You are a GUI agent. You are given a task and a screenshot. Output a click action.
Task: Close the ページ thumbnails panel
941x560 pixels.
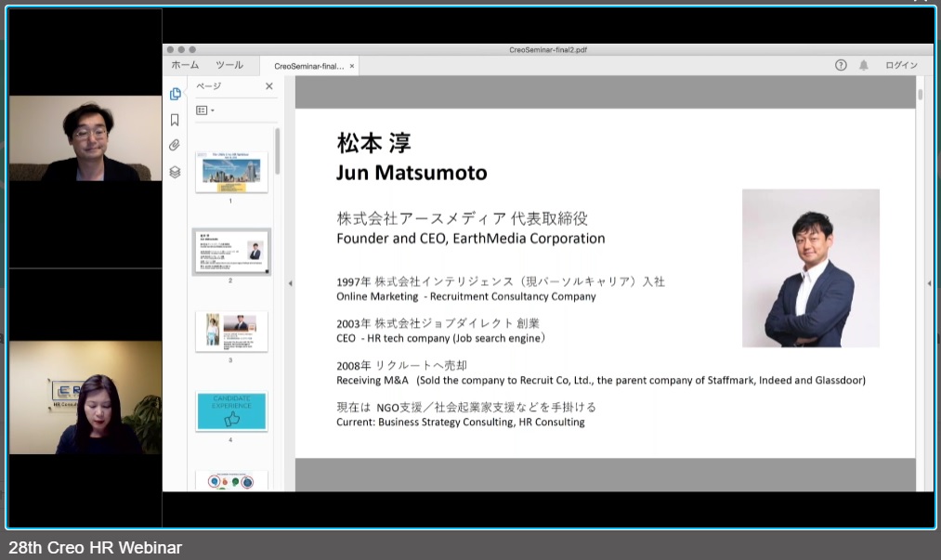[x=268, y=86]
